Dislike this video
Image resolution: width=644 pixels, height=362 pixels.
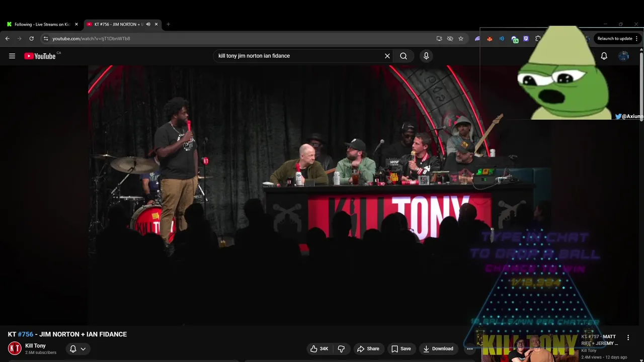(341, 348)
